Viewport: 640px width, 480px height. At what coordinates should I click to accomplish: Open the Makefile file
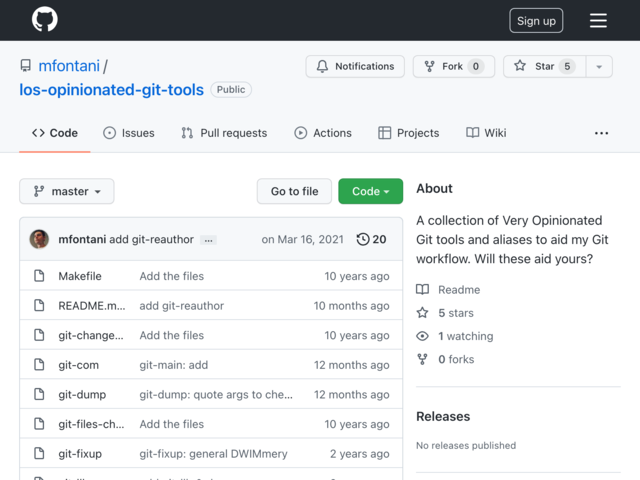click(80, 276)
